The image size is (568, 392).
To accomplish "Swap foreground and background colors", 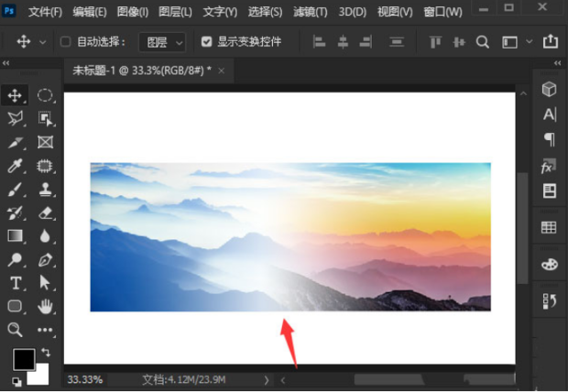I will (46, 352).
